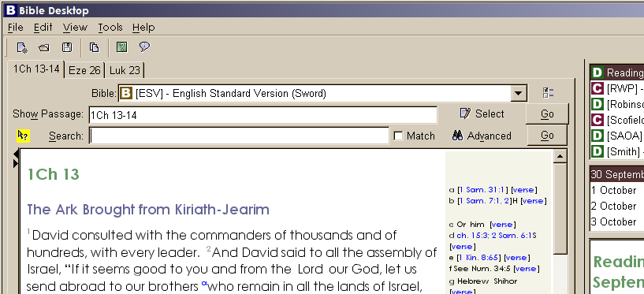Click the binoculars icon for Advanced search
The image size is (644, 294).
(x=457, y=136)
